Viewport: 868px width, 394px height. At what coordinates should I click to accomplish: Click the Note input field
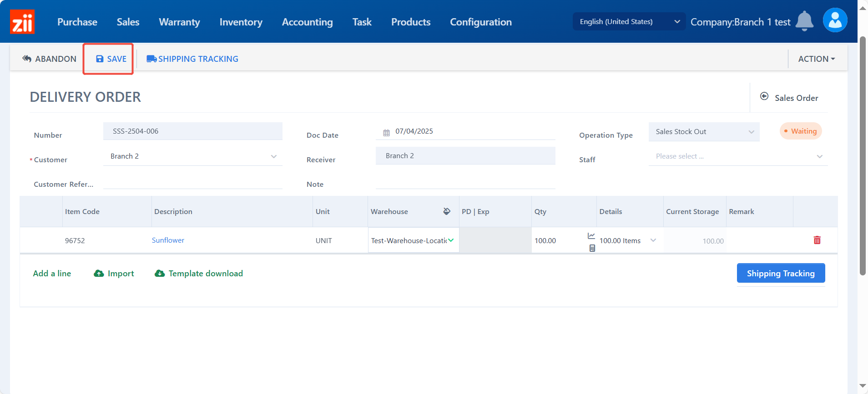point(465,183)
